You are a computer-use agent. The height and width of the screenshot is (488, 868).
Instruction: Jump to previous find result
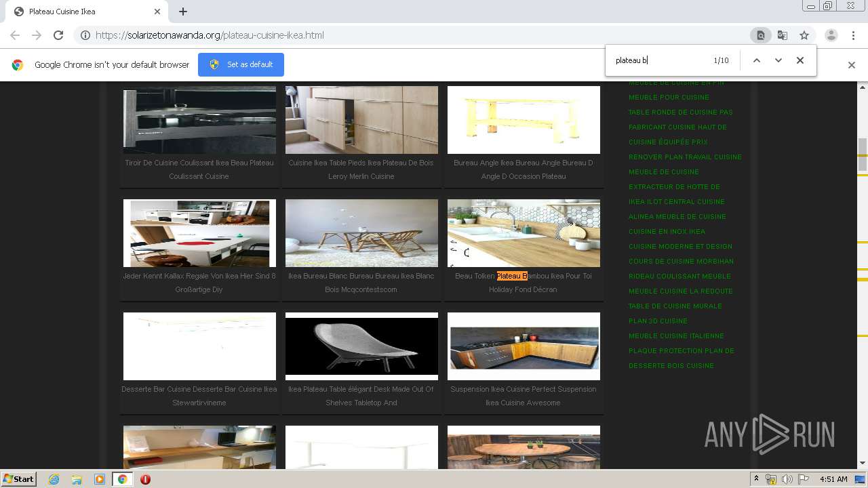757,60
